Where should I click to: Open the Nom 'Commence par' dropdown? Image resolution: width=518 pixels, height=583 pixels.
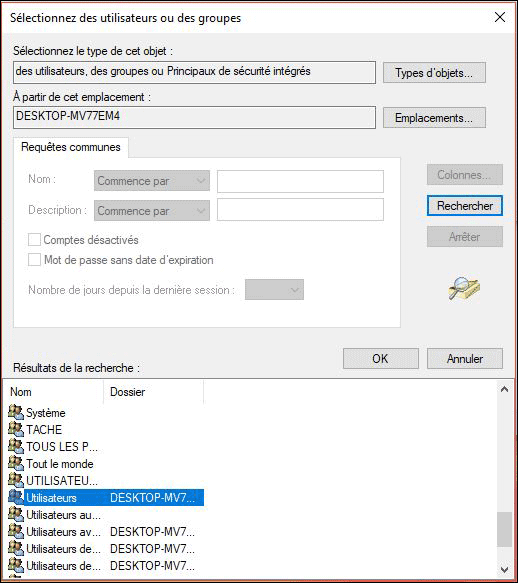tap(152, 181)
